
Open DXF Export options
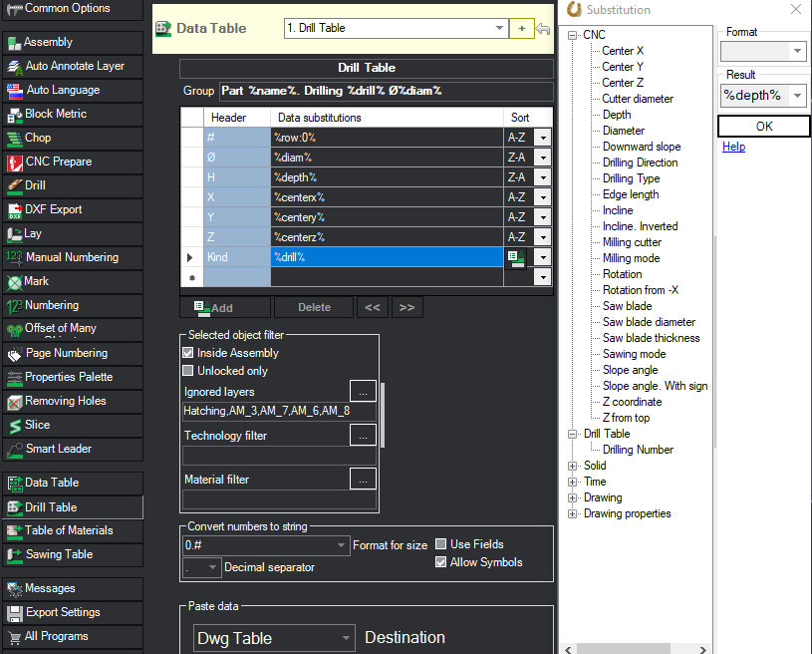73,209
